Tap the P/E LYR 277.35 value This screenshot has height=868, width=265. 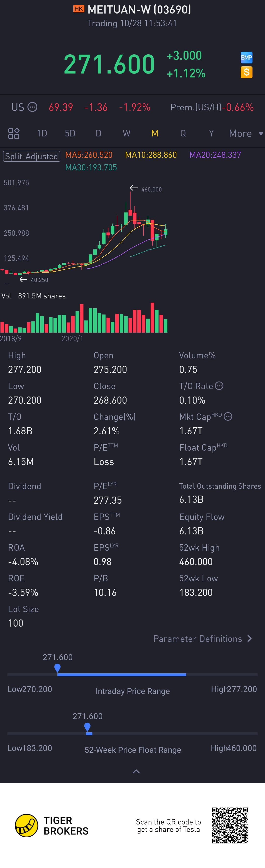(x=108, y=500)
